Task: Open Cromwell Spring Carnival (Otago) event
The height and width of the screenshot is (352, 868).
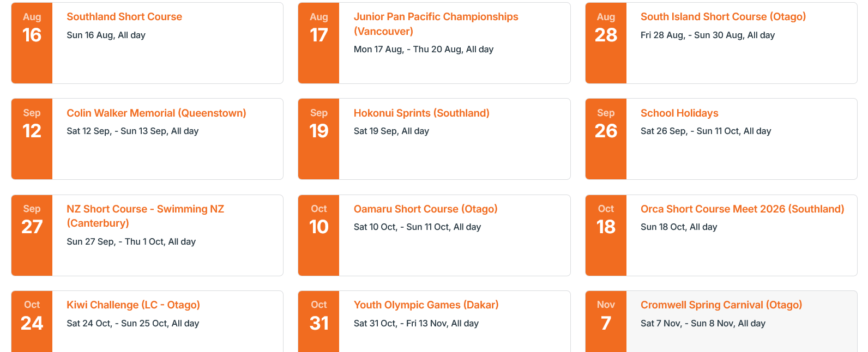Action: coord(721,305)
